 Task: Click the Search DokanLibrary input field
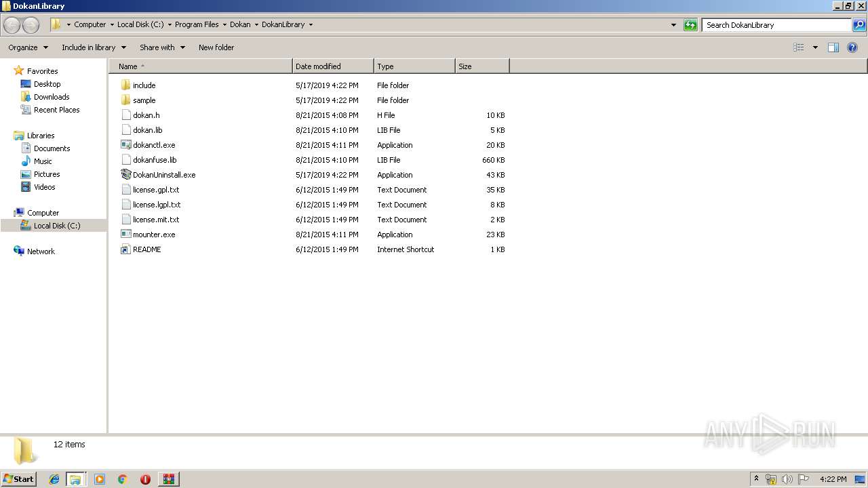(776, 25)
